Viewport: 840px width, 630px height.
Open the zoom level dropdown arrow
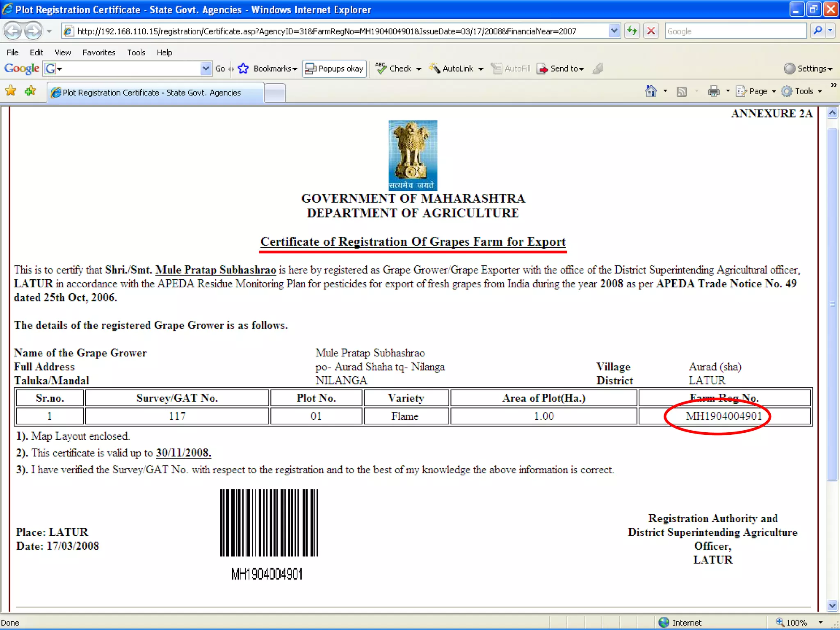click(x=820, y=623)
